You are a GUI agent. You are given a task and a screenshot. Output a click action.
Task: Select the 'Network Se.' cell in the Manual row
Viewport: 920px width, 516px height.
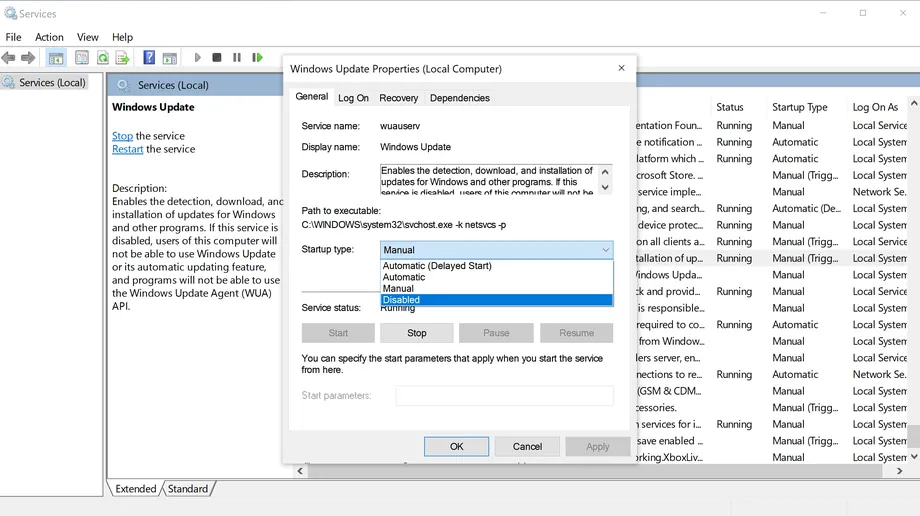coord(879,192)
